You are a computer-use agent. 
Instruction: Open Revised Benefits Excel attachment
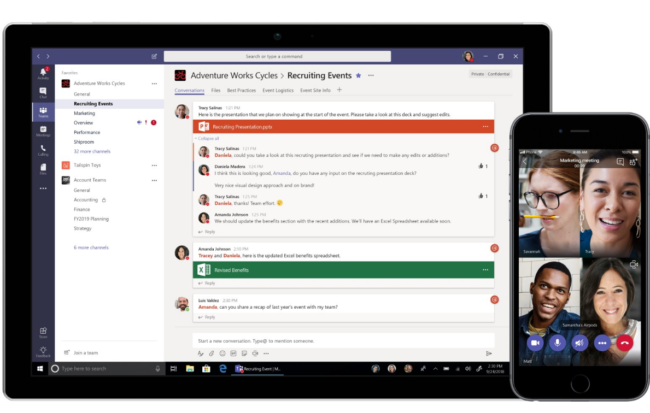click(344, 270)
